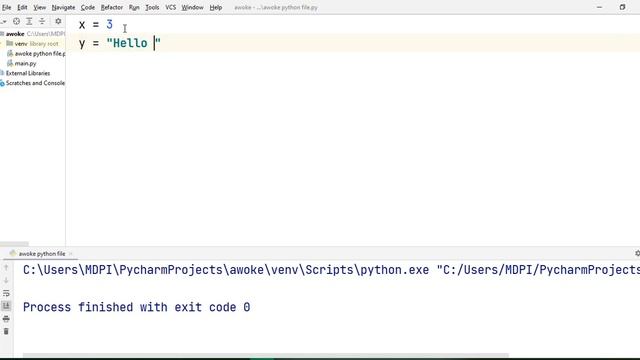Open project panel settings gear
Screen dimensions: 640x360
coord(58,21)
